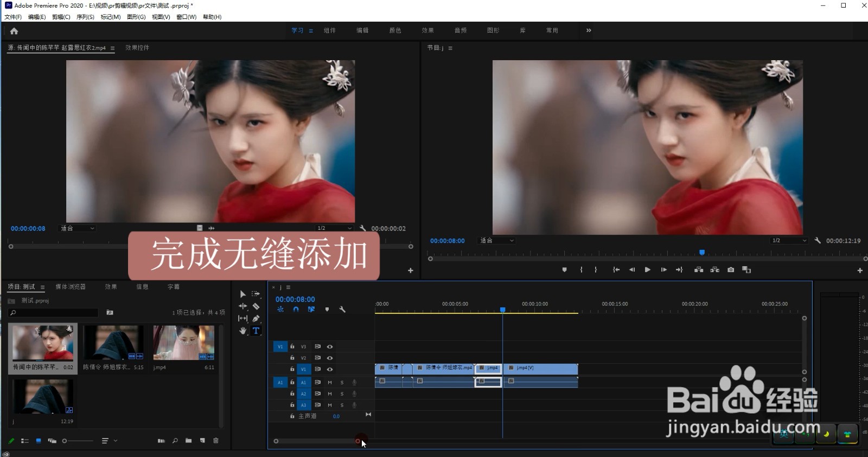Toggle Snap magnet in timeline

[296, 310]
